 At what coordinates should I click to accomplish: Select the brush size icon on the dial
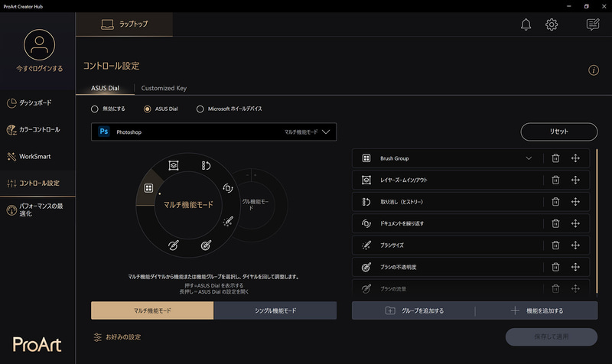pyautogui.click(x=228, y=221)
